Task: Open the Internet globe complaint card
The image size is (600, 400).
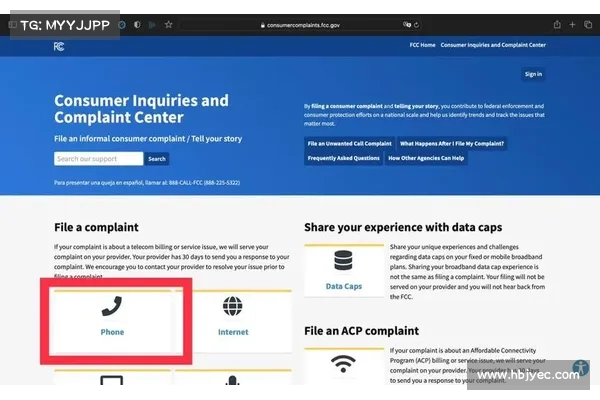Action: click(233, 322)
